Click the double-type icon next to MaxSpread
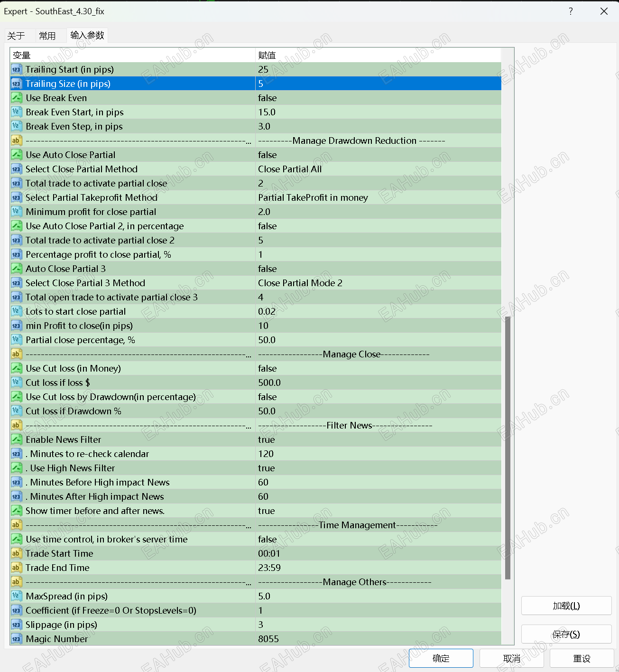The width and height of the screenshot is (619, 672). pyautogui.click(x=17, y=596)
